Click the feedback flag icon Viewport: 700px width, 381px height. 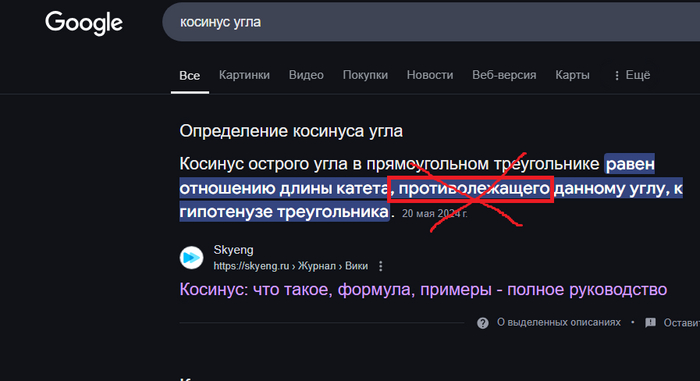coord(650,323)
